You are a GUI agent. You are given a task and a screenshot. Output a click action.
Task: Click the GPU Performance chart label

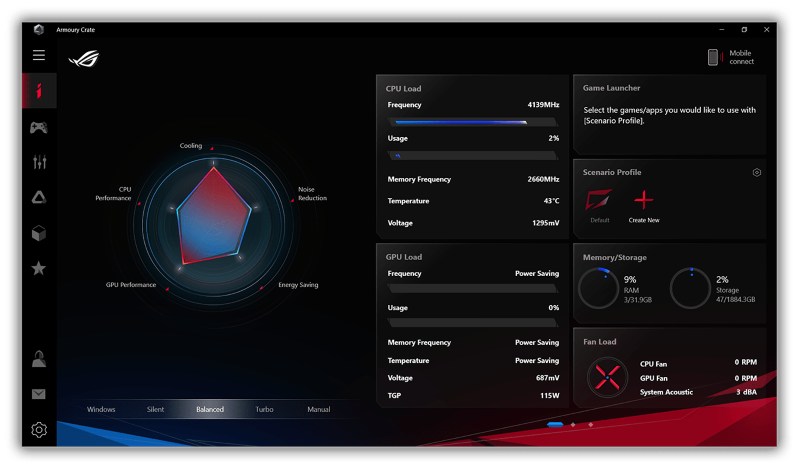(131, 285)
